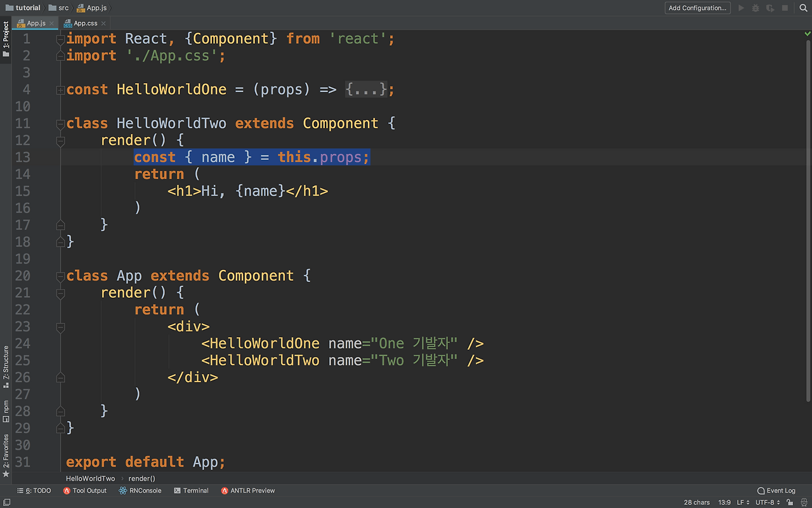This screenshot has height=508, width=812.
Task: Click render() in the bottom breadcrumb
Action: [x=141, y=479]
